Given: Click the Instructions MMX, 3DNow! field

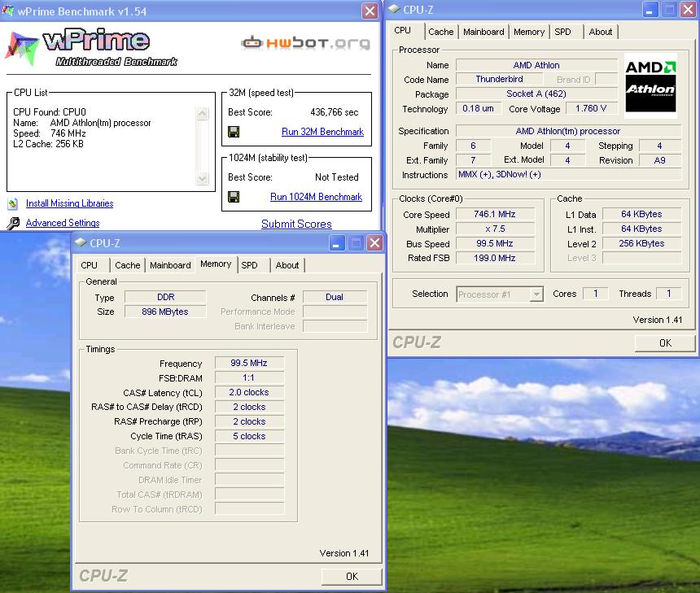Looking at the screenshot, I should [x=568, y=174].
